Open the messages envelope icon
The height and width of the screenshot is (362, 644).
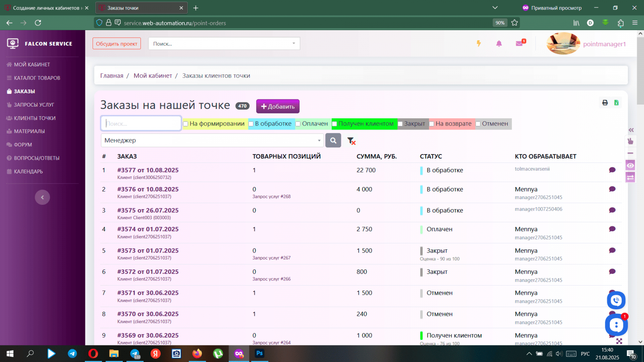pos(520,43)
